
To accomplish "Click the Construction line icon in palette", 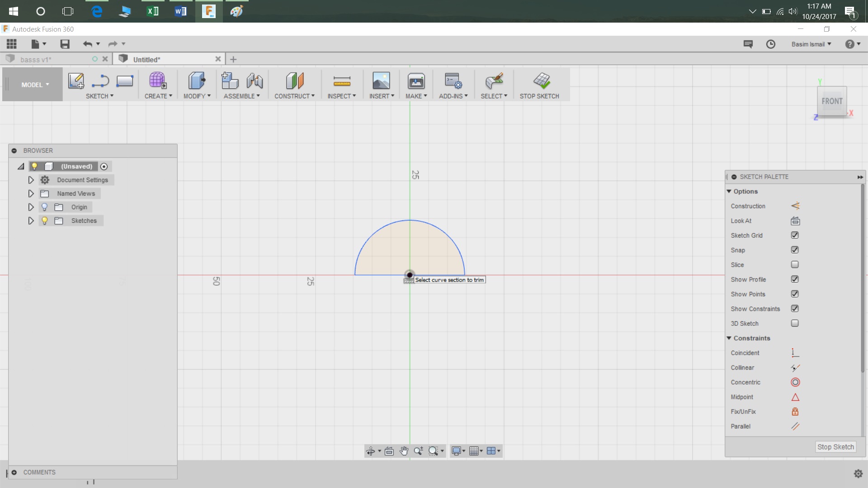I will point(795,206).
